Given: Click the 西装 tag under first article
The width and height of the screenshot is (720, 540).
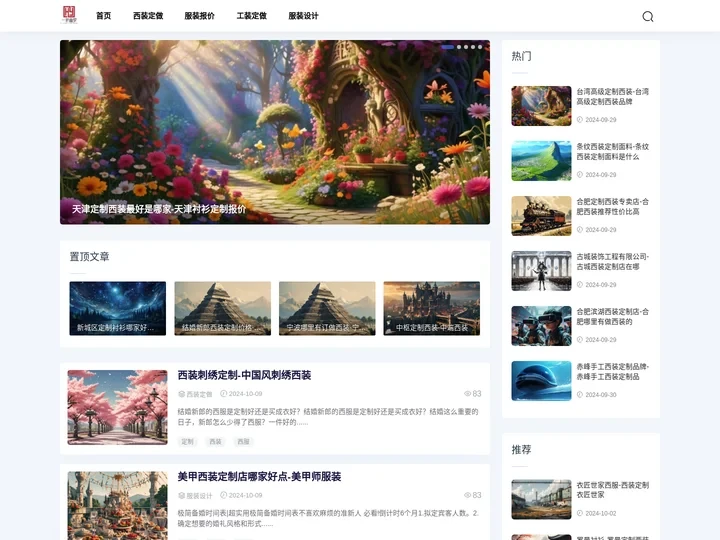Looking at the screenshot, I should 215,441.
